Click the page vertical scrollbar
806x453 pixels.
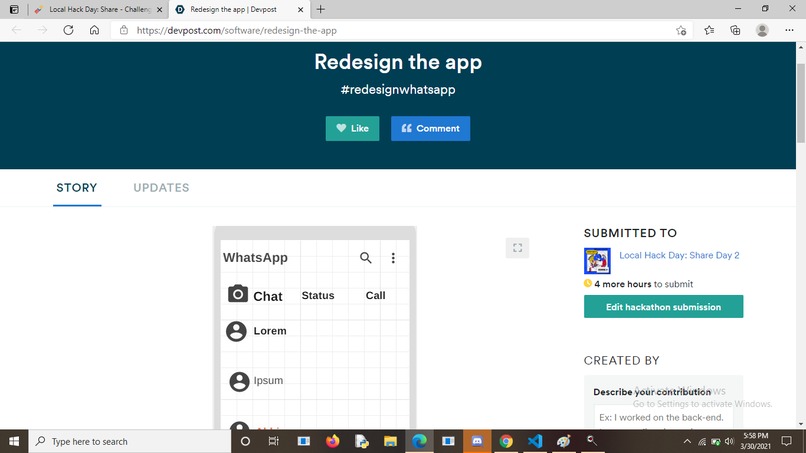[x=801, y=103]
